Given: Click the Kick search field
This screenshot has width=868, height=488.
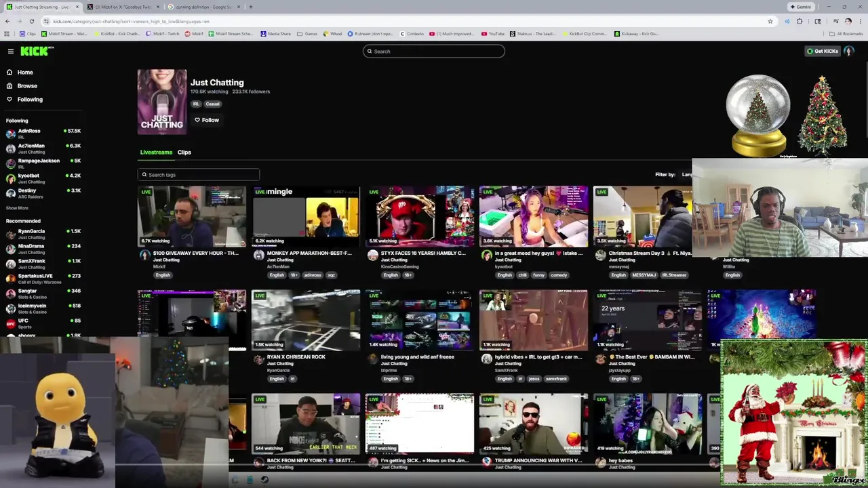Looking at the screenshot, I should [434, 51].
